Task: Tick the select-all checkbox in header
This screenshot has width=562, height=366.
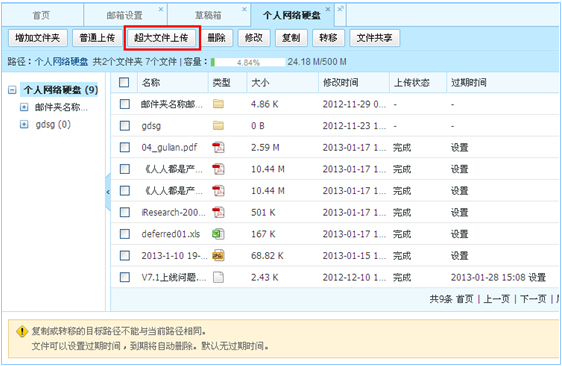Action: (124, 82)
